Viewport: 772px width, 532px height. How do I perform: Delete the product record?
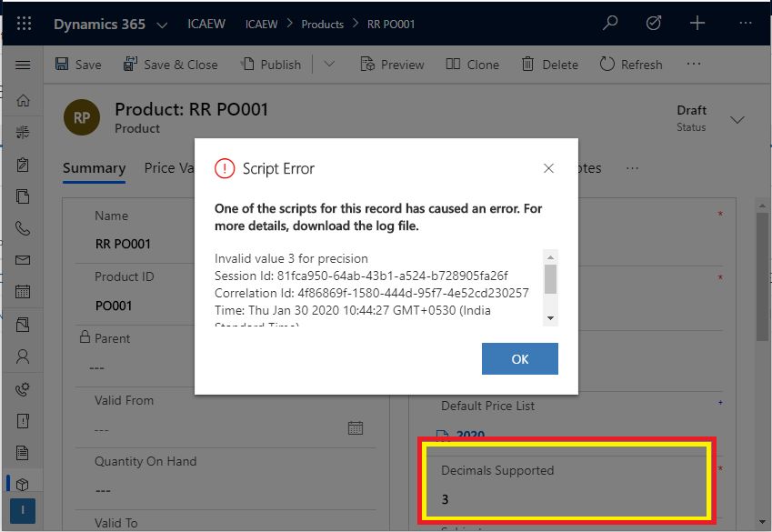tap(549, 65)
